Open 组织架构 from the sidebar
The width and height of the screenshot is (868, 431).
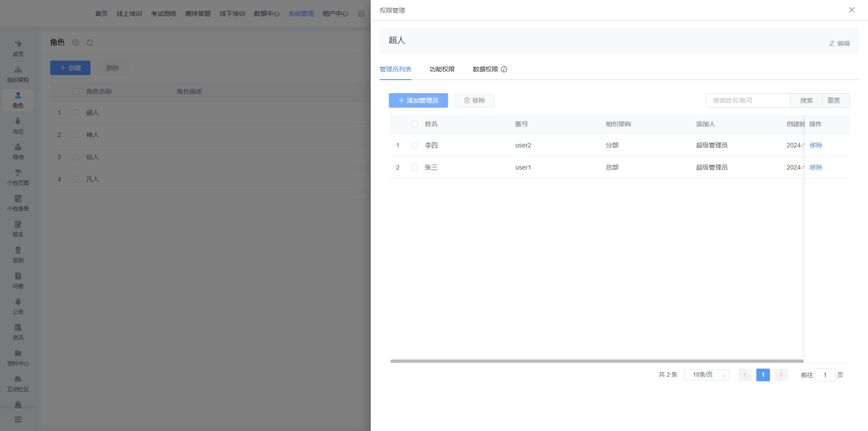18,70
